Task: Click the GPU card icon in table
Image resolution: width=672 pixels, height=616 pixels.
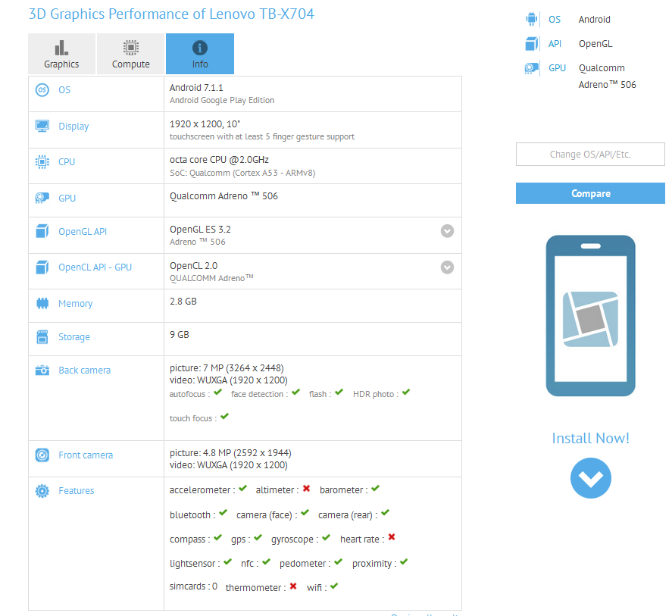Action: click(42, 198)
